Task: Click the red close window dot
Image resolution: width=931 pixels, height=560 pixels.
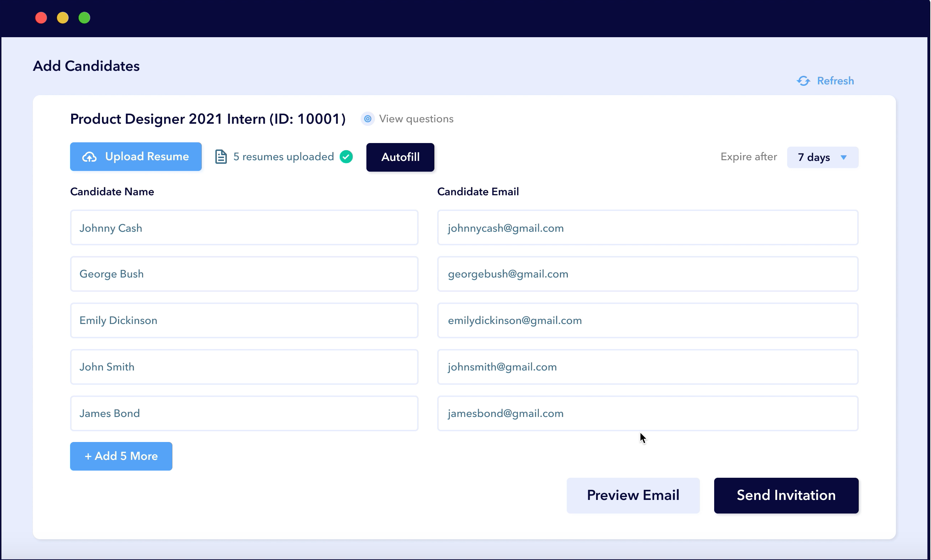Action: [x=41, y=18]
